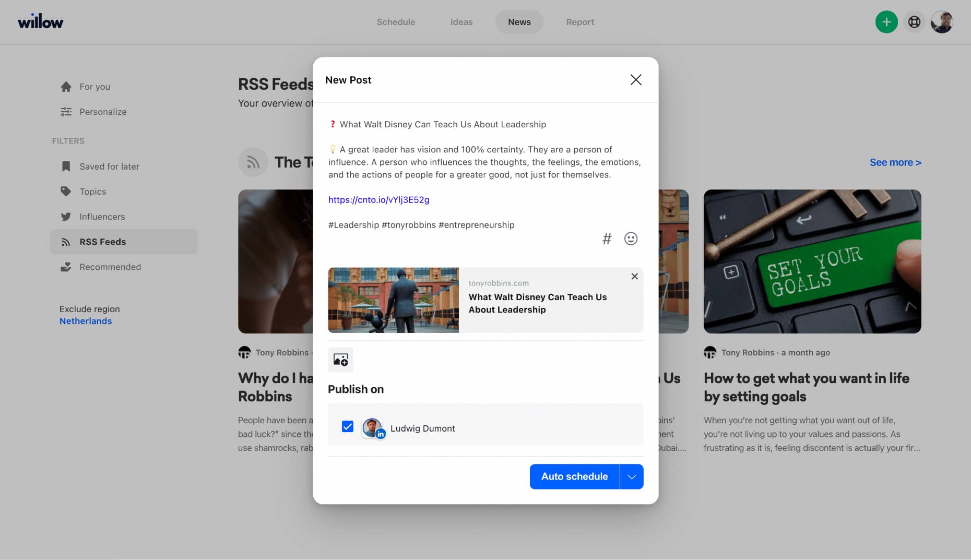The height and width of the screenshot is (560, 971).
Task: Click the #Leadership hashtag line in post
Action: 421,225
